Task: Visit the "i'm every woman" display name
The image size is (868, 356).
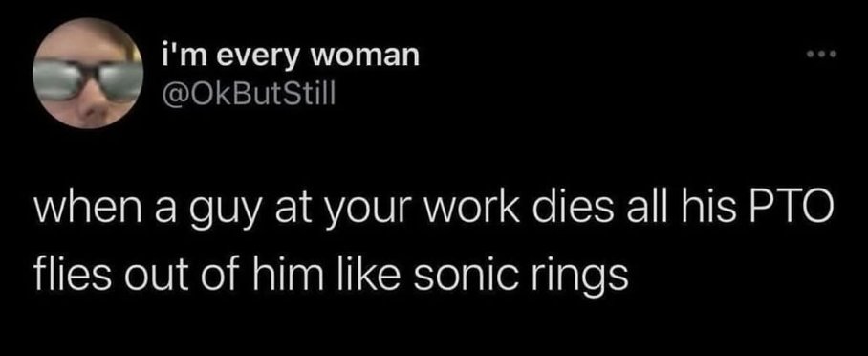Action: 289,56
